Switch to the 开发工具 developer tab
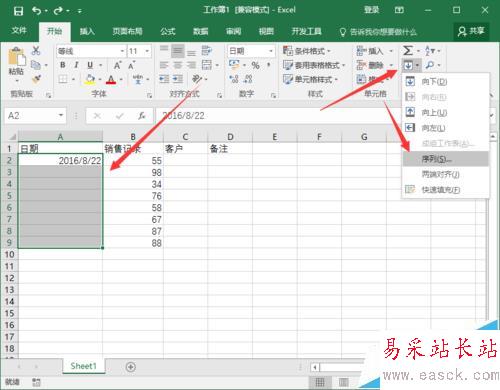Image resolution: width=500 pixels, height=390 pixels. tap(306, 31)
